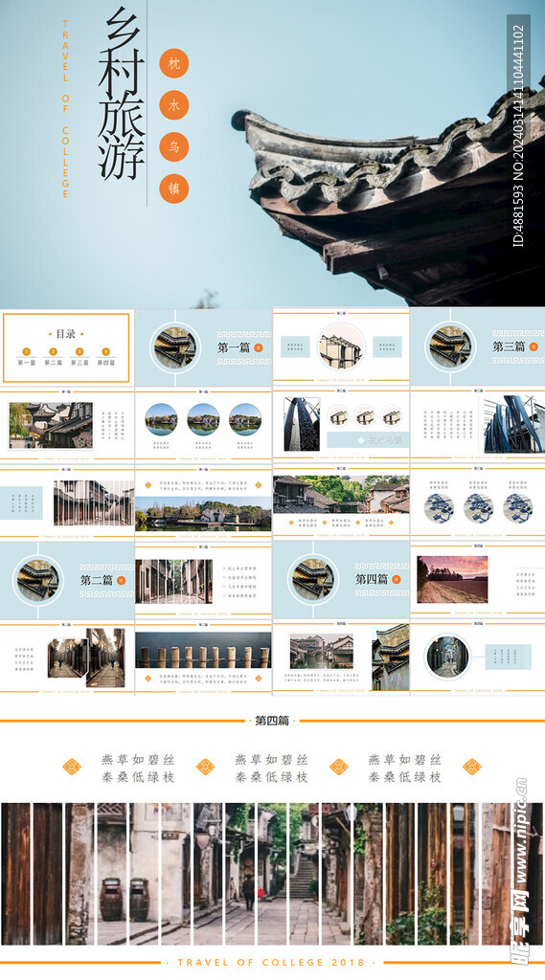Open slide with three blue porcelain circles
Image resolution: width=545 pixels, height=980 pixels.
(478, 502)
